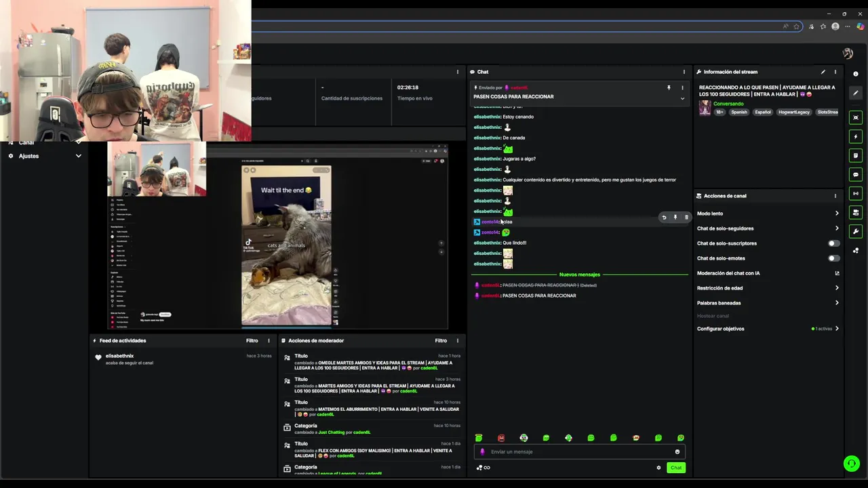
Task: Click the HogwartLegacy stream tag
Action: click(x=794, y=112)
